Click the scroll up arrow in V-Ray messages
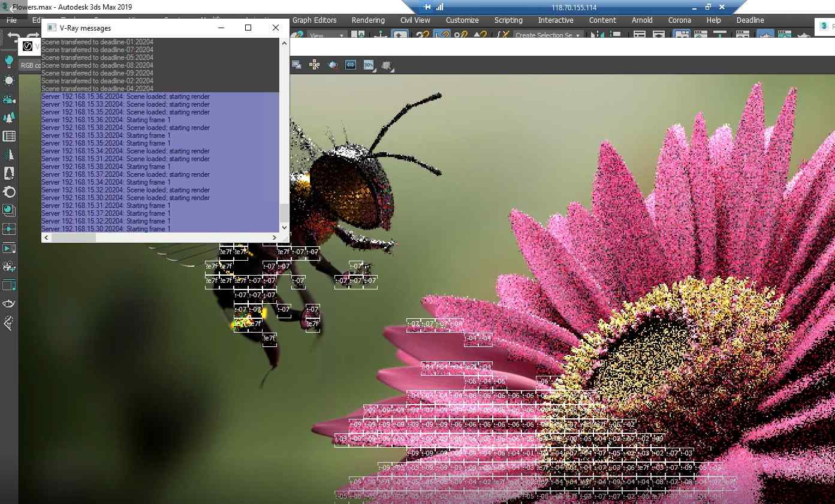 click(284, 43)
